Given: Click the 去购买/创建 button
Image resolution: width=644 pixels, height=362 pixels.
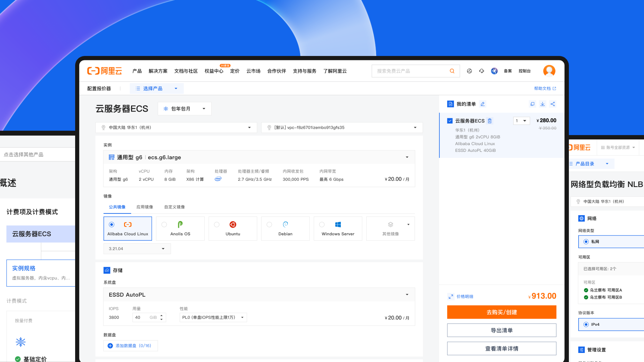Looking at the screenshot, I should pos(502,312).
